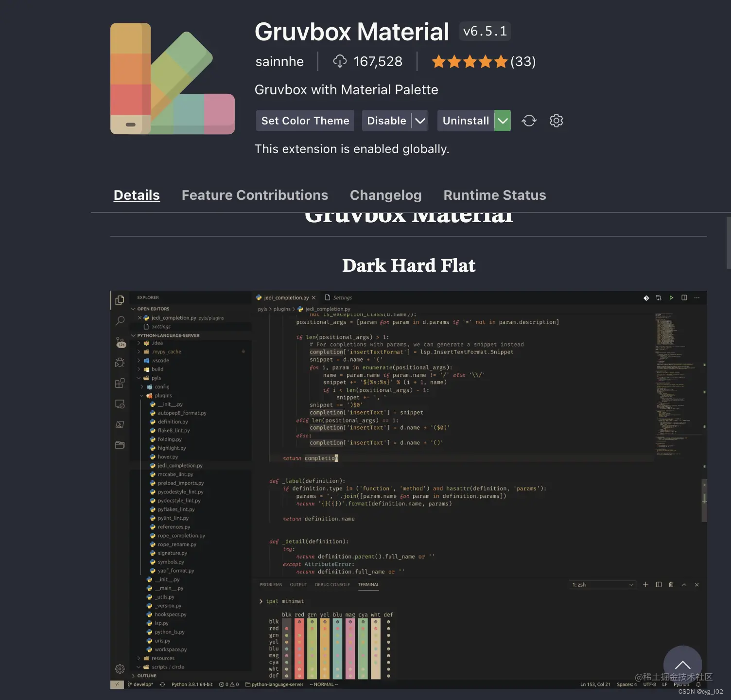This screenshot has height=700, width=731.
Task: Click Search icon in preview activity bar
Action: pyautogui.click(x=120, y=321)
